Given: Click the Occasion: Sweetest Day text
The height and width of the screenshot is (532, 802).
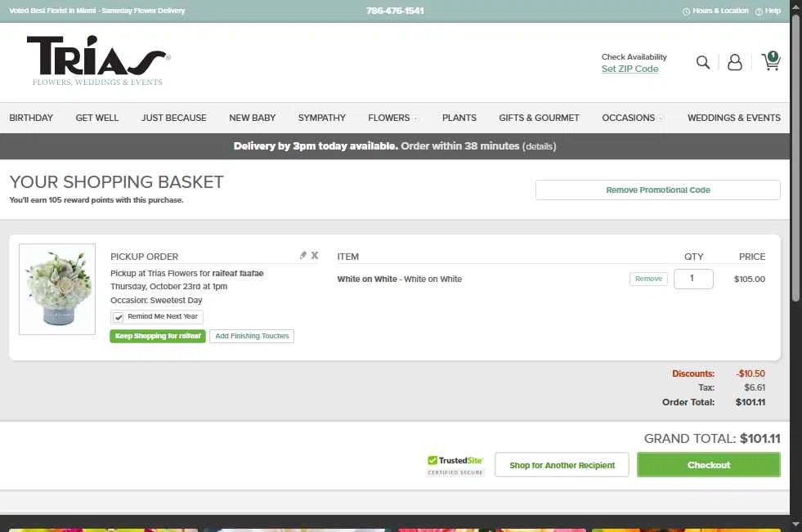Looking at the screenshot, I should (x=156, y=301).
